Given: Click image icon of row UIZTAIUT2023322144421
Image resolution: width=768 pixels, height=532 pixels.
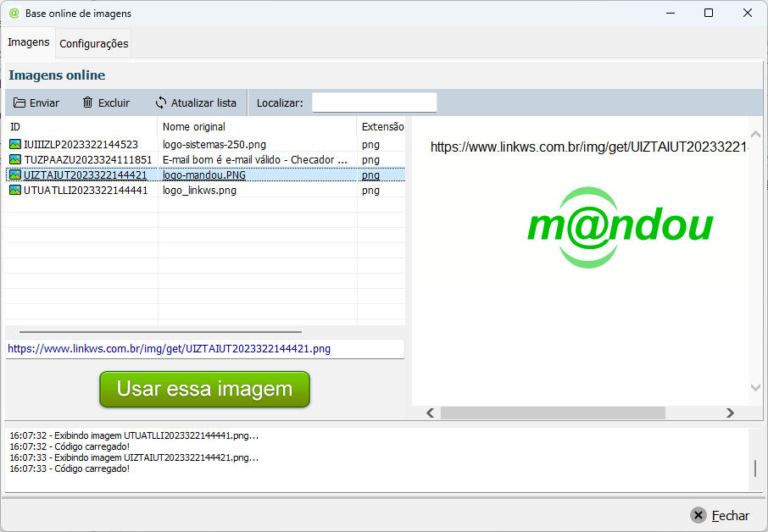Looking at the screenshot, I should click(15, 175).
